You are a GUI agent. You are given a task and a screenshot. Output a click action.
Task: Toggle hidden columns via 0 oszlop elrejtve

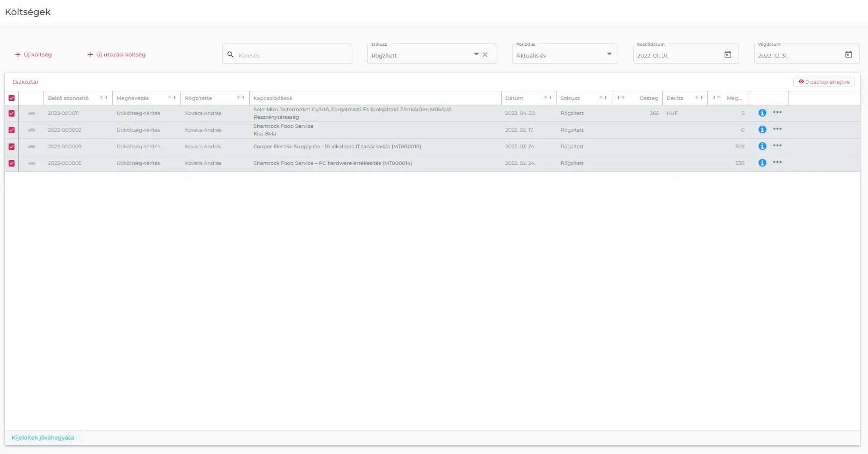point(823,82)
